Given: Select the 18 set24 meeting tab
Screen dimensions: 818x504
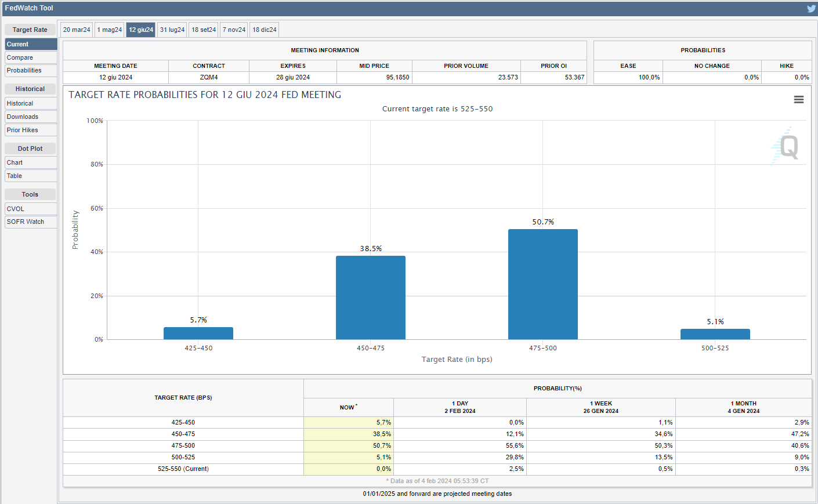Looking at the screenshot, I should [204, 30].
